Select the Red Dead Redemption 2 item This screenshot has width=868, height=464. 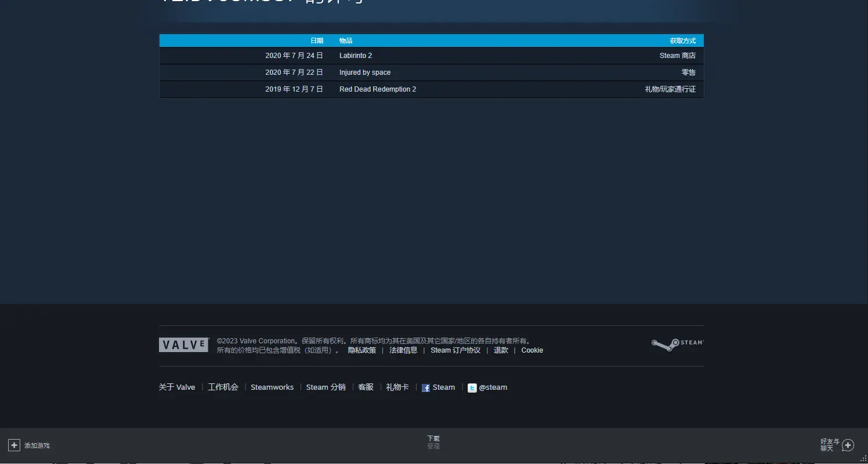coord(378,89)
